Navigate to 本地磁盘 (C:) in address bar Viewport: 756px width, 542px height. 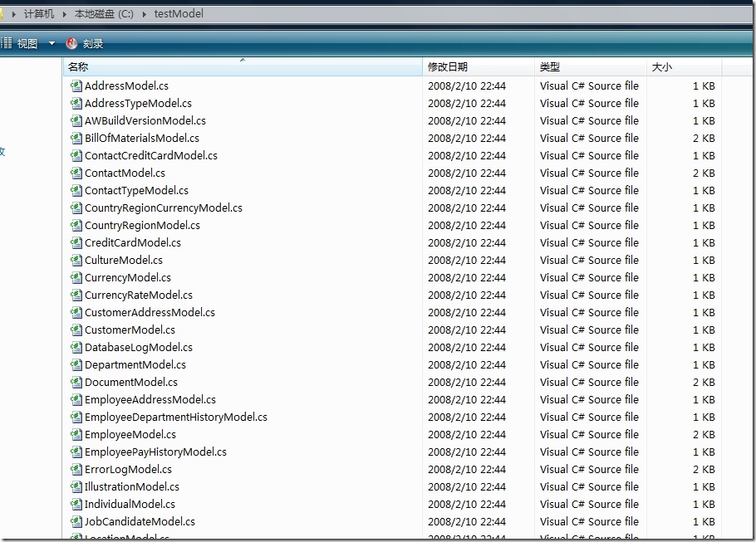tap(104, 14)
